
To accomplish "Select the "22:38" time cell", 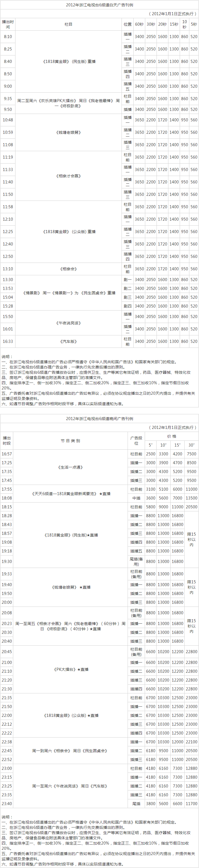I will pyautogui.click(x=7, y=742).
